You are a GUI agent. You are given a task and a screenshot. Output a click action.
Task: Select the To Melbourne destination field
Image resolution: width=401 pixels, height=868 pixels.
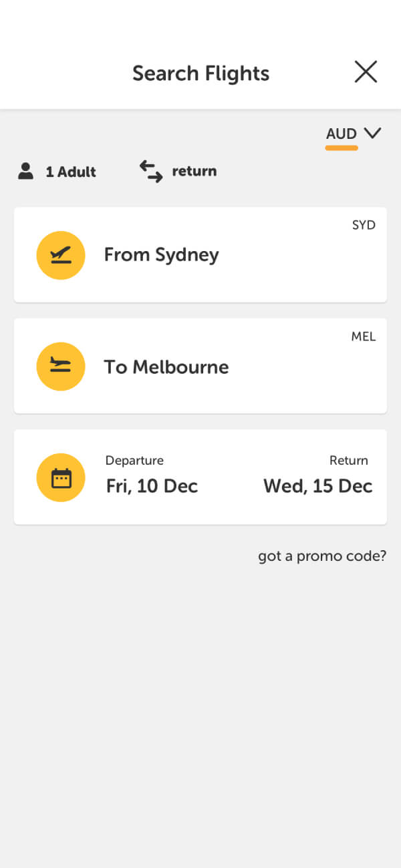pyautogui.click(x=166, y=367)
